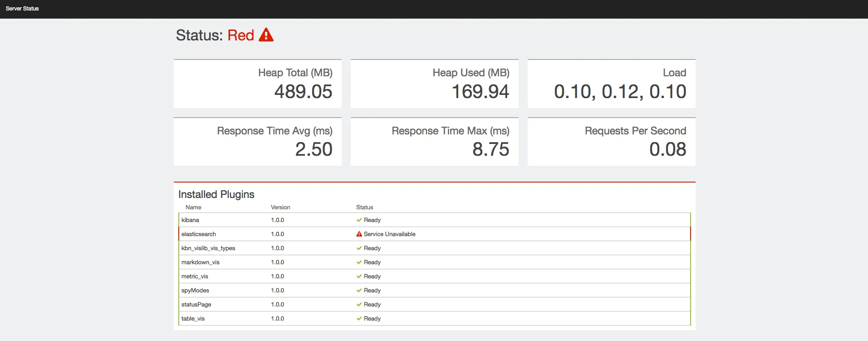Click the Ready status text for spyModes

372,291
